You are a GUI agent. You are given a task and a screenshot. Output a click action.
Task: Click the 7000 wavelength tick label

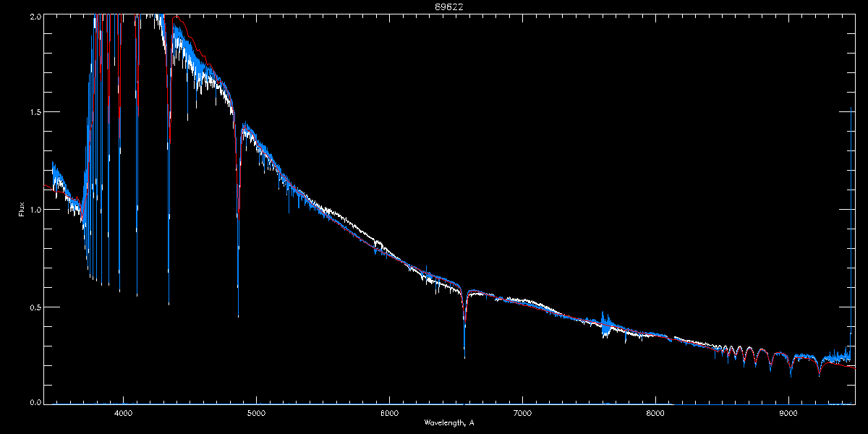coord(522,413)
